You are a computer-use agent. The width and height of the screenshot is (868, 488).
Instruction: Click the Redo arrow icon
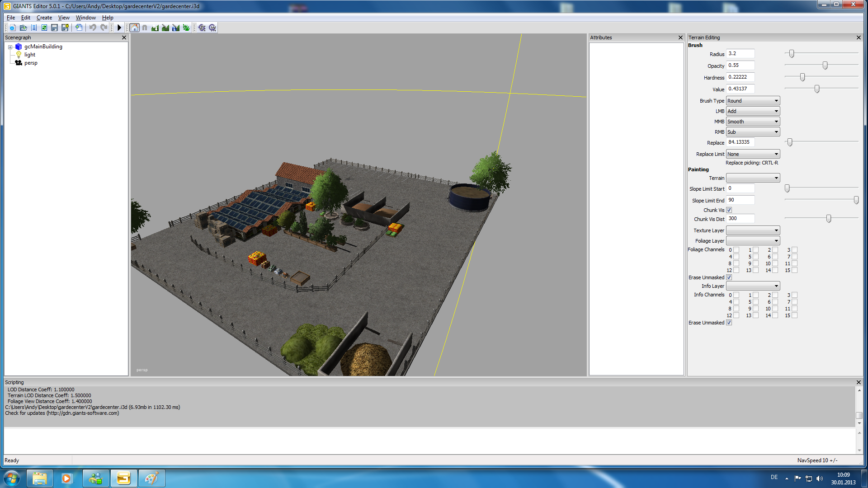(x=104, y=28)
